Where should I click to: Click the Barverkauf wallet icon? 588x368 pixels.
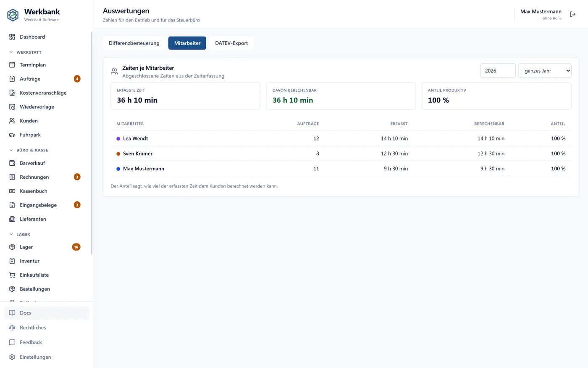(12, 163)
